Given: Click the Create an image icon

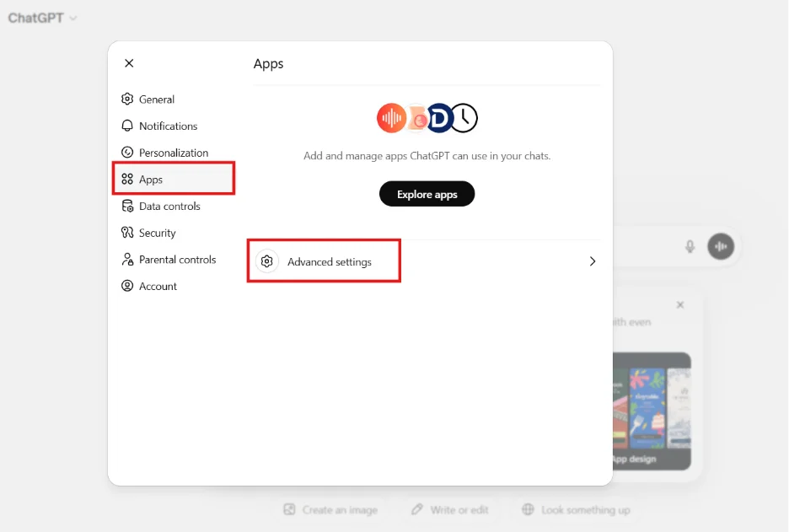Looking at the screenshot, I should tap(289, 509).
